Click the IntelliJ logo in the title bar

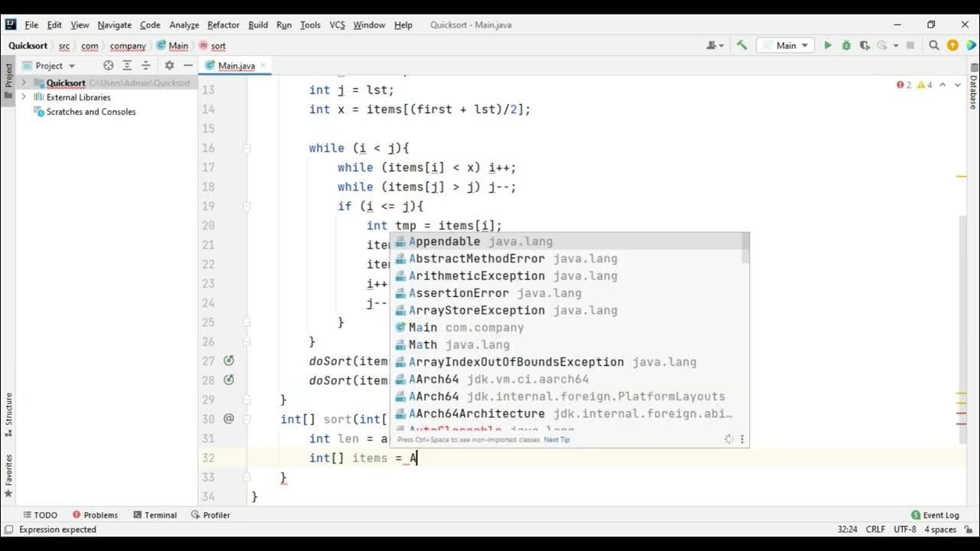click(x=11, y=24)
